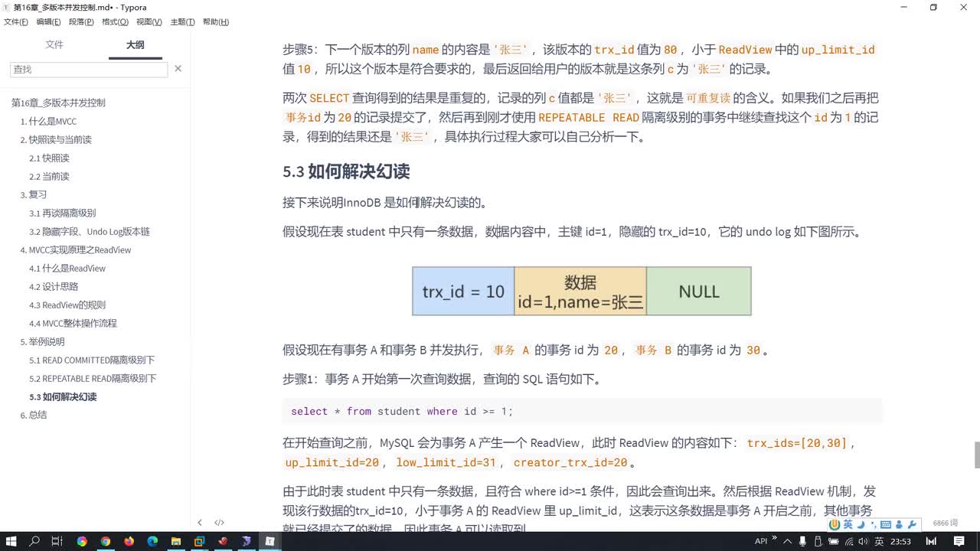Screen dimensions: 980x551
Task: Open the battery status tray icon
Action: [x=833, y=541]
